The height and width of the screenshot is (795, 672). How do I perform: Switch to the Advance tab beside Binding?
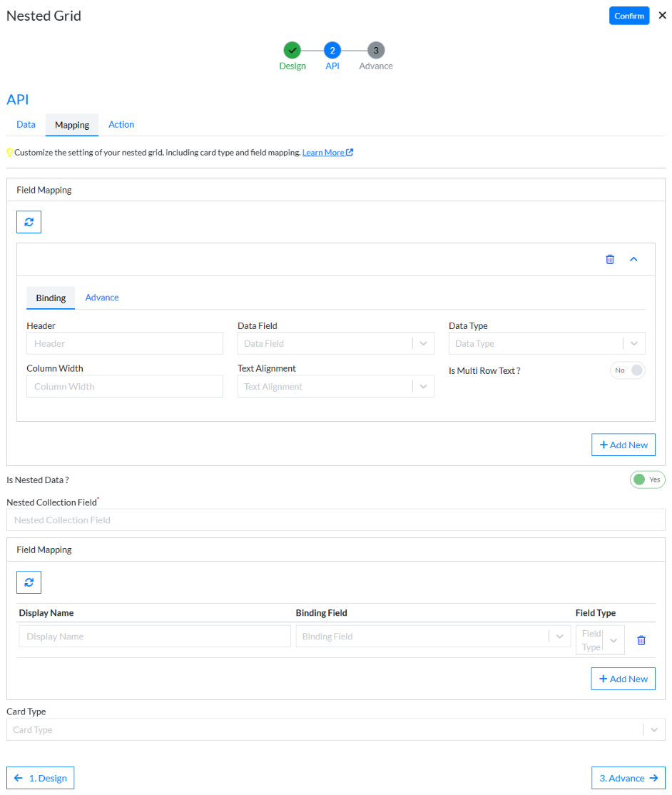click(x=101, y=297)
